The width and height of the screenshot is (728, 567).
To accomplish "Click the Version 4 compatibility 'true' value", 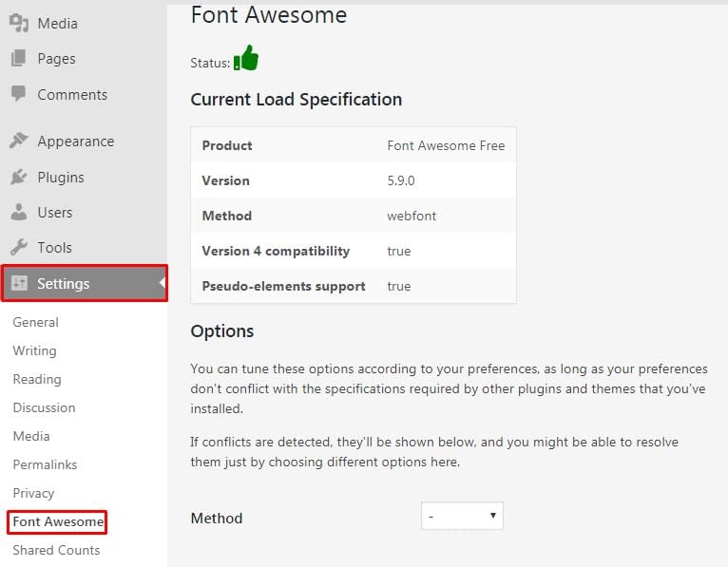I will click(x=399, y=251).
